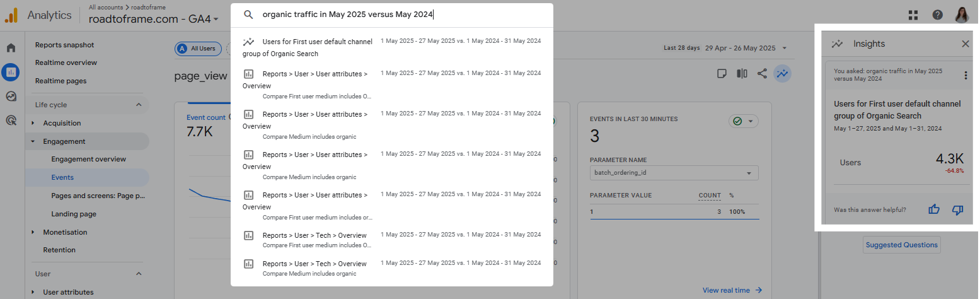Toggle the Insights icon button in toolbar
Screen dimensions: 980x299
click(x=783, y=74)
